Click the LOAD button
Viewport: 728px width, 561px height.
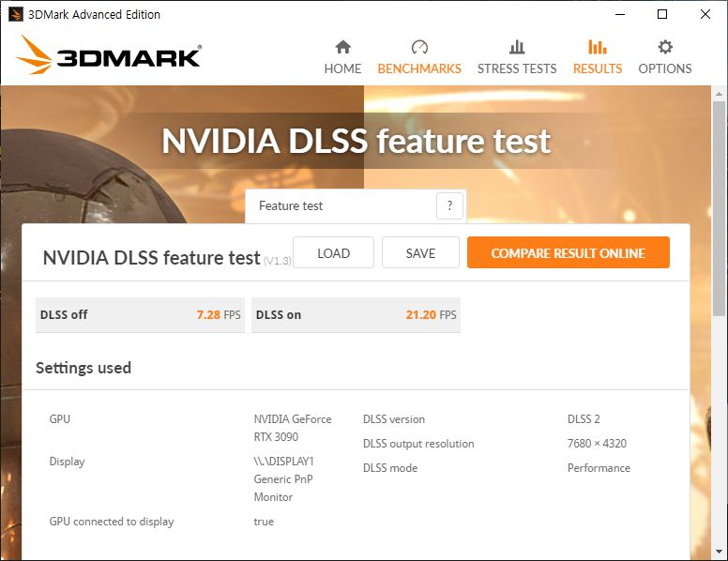coord(333,253)
